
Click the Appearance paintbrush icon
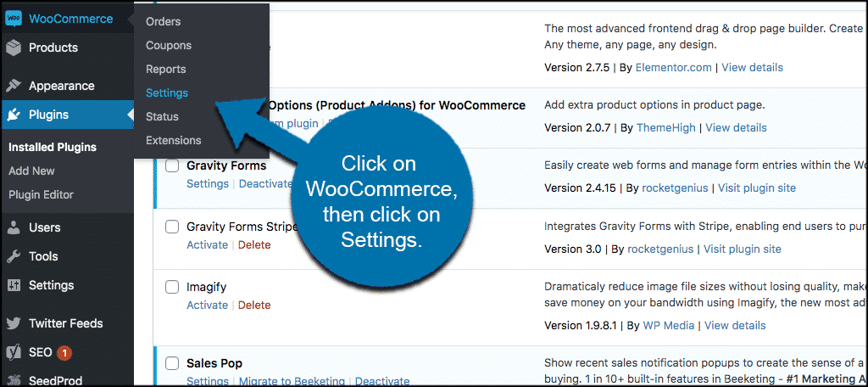click(x=14, y=86)
